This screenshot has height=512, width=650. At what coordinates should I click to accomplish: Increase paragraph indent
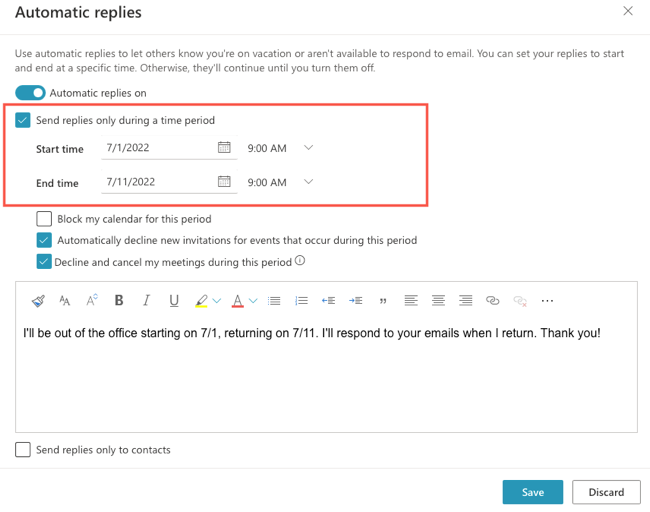356,301
